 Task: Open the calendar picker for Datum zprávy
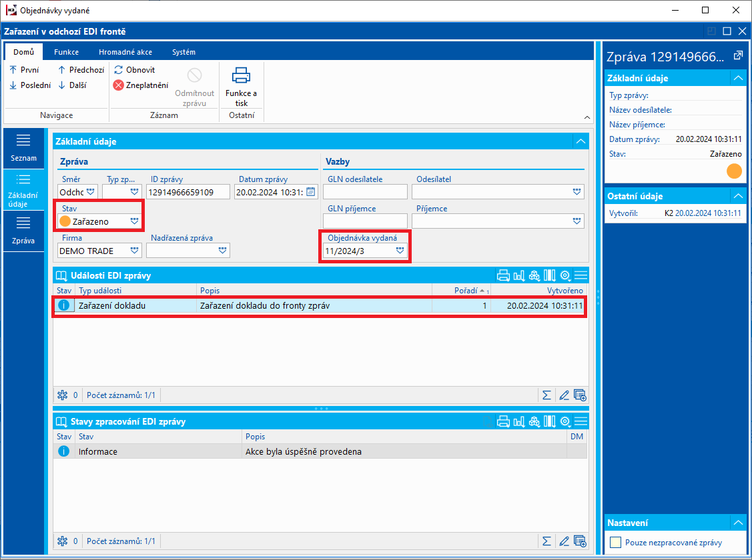tap(311, 192)
